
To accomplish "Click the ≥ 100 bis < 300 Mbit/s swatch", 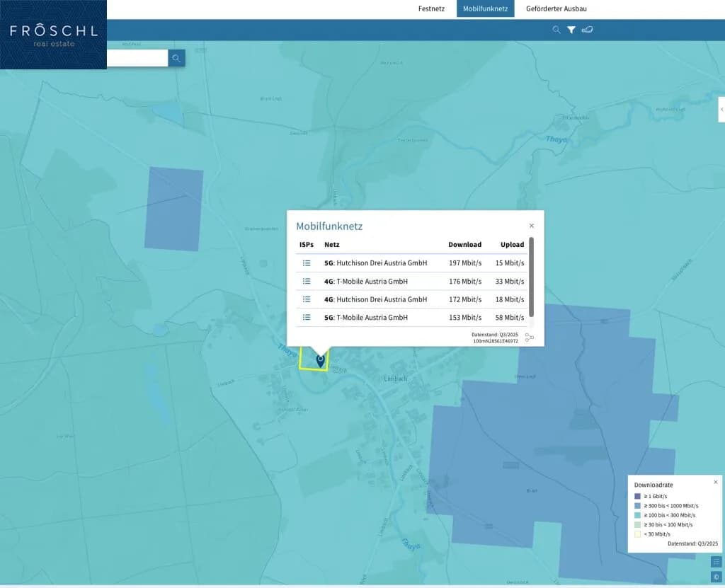I will (x=638, y=515).
